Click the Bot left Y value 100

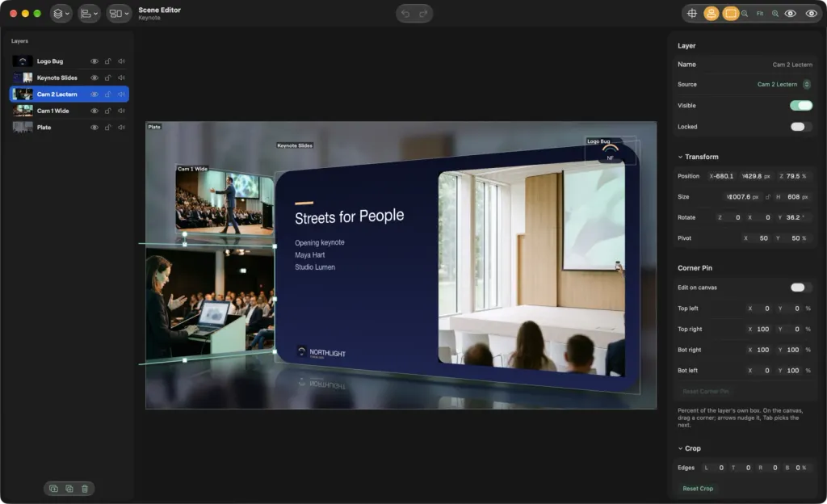point(793,371)
